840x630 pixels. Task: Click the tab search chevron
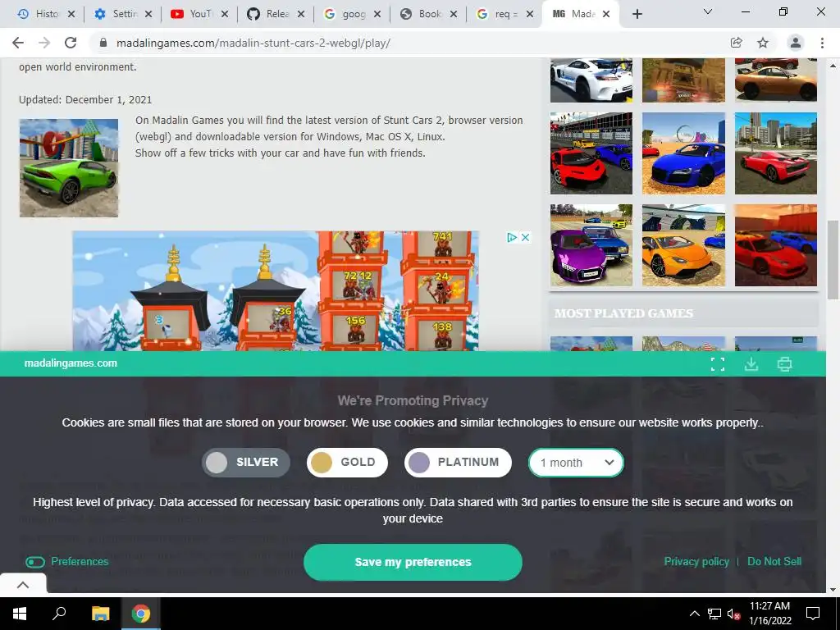pos(708,11)
